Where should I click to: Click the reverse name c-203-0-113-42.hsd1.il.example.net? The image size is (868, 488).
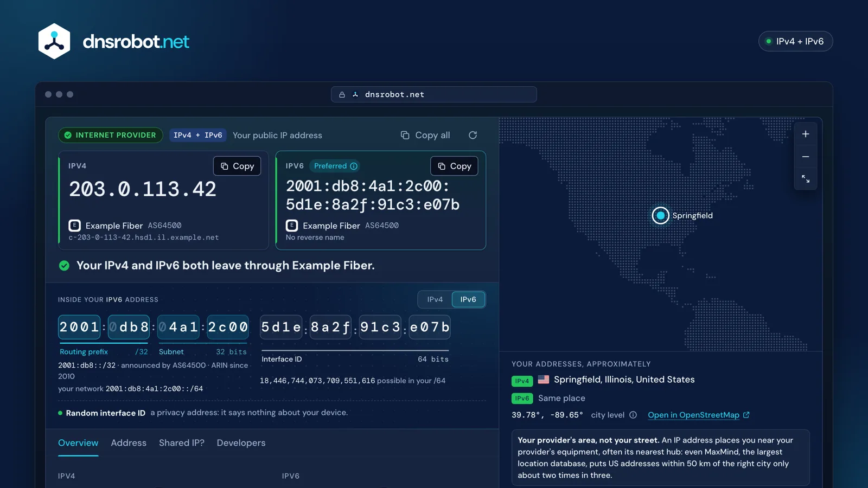144,237
